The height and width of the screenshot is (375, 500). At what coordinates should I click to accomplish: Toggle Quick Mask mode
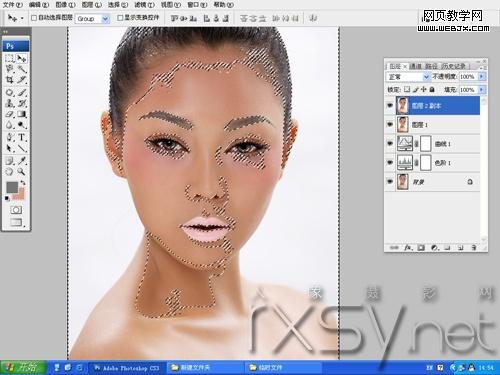pos(16,210)
